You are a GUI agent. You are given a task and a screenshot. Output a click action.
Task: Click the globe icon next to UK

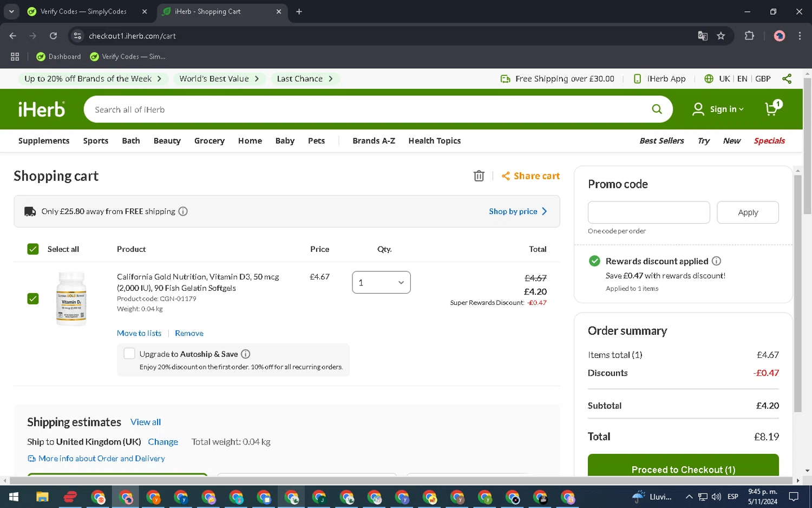(709, 79)
